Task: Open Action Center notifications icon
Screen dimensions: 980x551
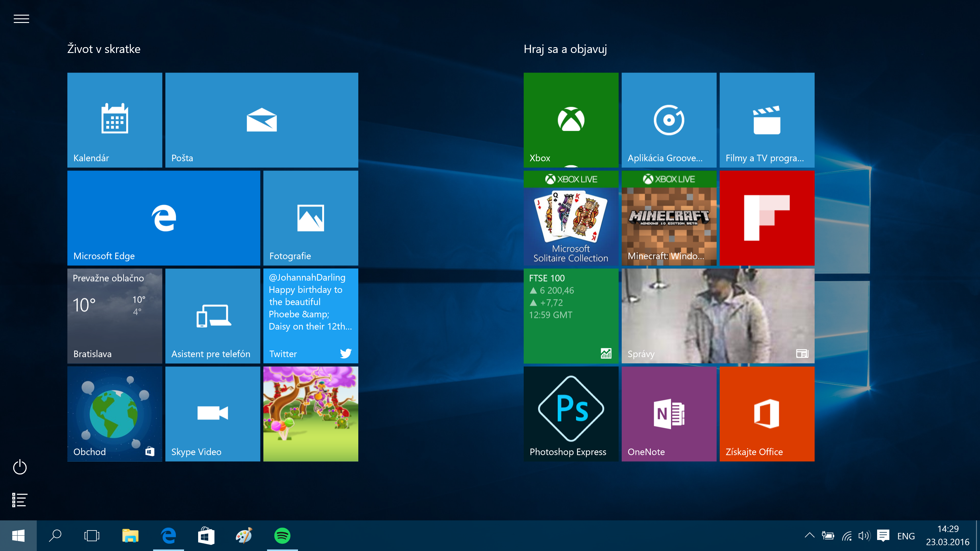Action: tap(883, 536)
